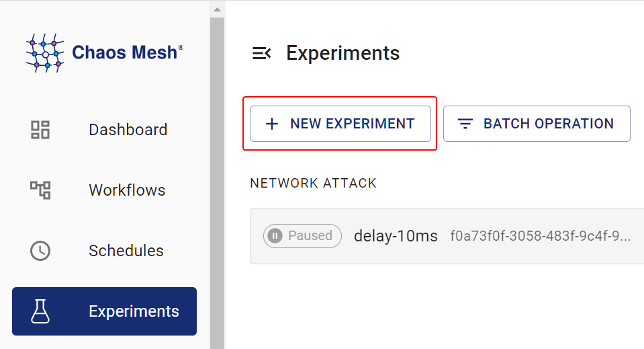Click the sidebar scrollbar up arrow
644x349 pixels.
click(217, 9)
